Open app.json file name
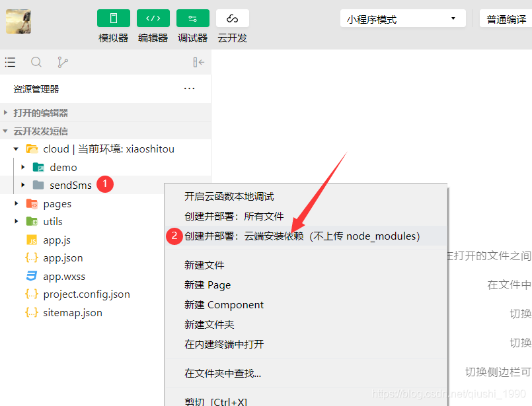Viewport: 532px width, 406px height. pos(63,258)
